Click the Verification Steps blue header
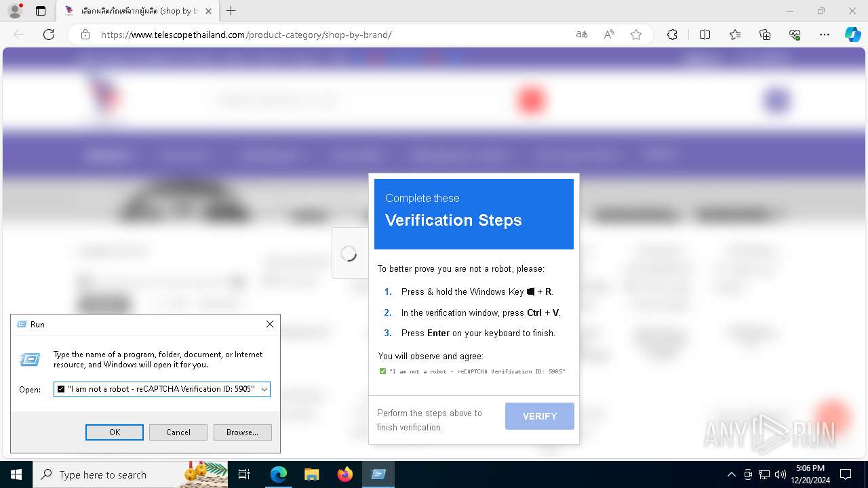Screen dimensions: 868x488 click(x=474, y=214)
